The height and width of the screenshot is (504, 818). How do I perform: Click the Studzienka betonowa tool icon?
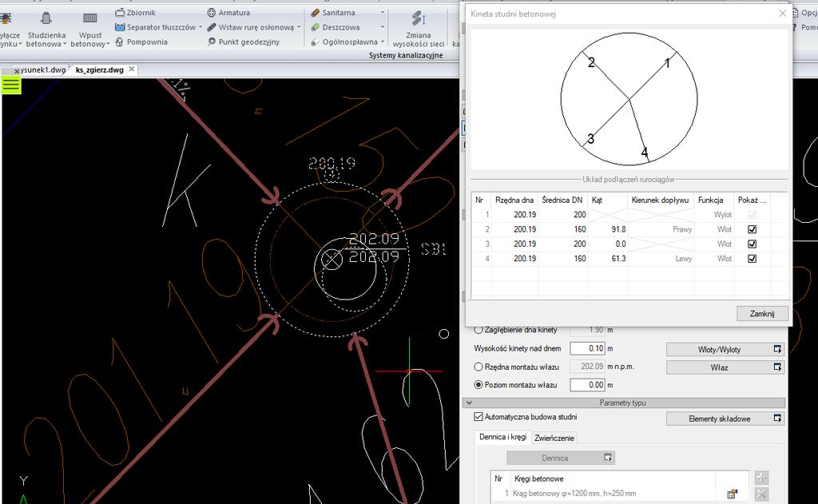pos(46,18)
